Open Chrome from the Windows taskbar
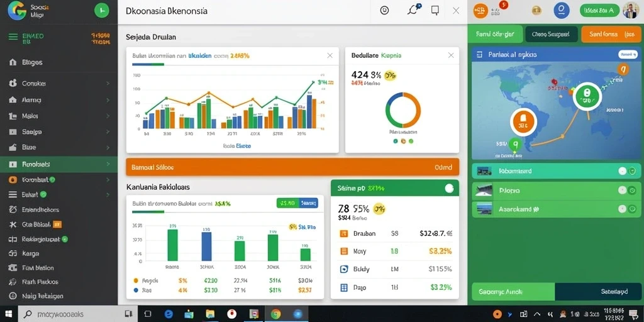 [x=275, y=314]
